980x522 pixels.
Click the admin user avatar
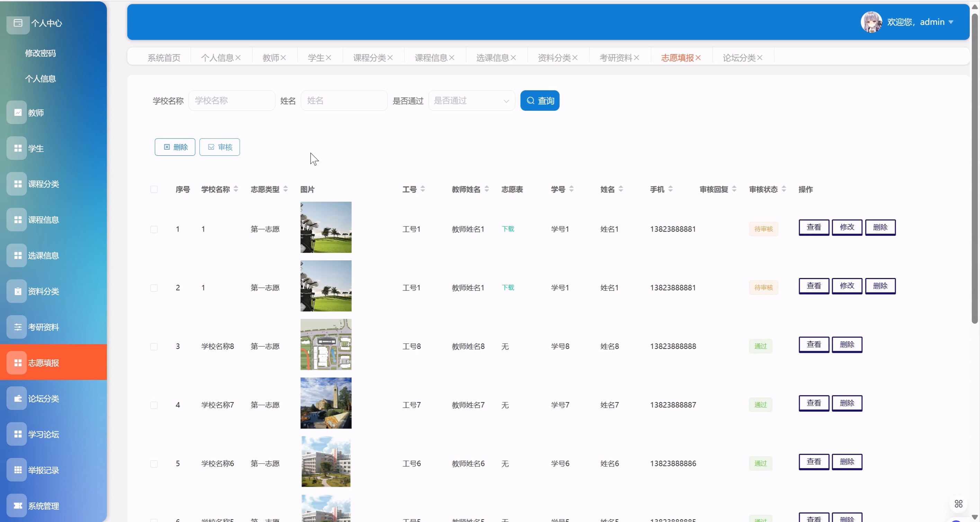pos(871,22)
